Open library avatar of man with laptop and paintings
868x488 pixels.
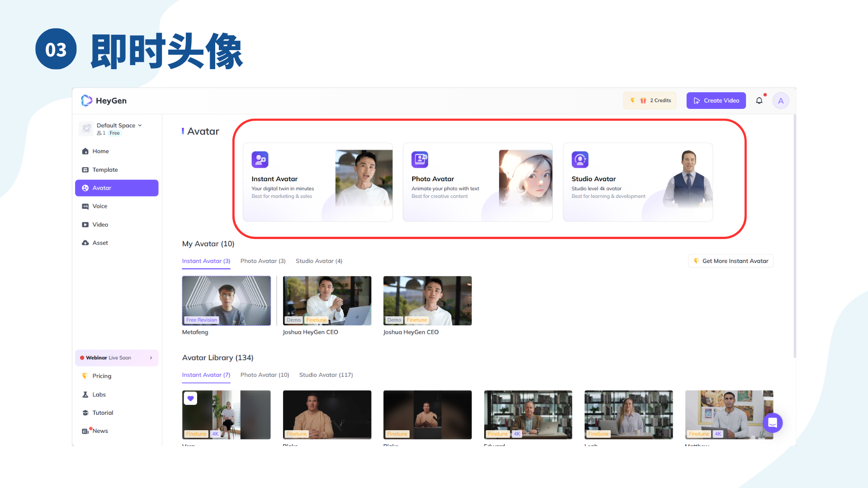pyautogui.click(x=729, y=415)
